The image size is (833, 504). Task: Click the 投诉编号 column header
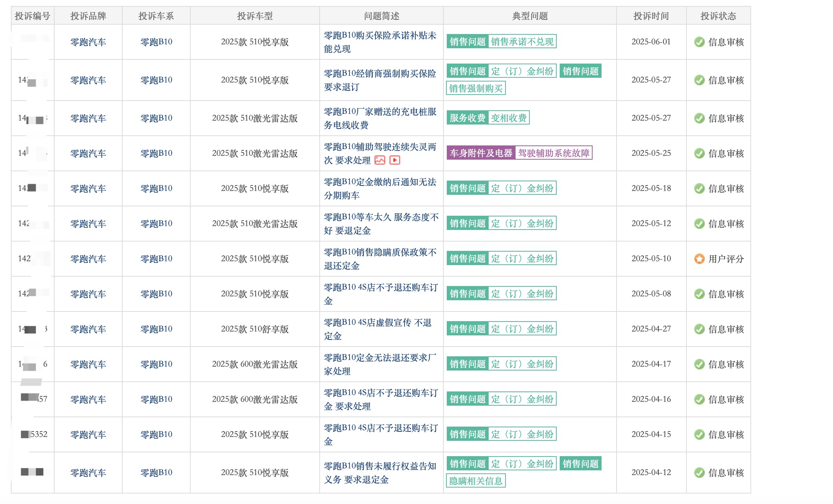[33, 16]
